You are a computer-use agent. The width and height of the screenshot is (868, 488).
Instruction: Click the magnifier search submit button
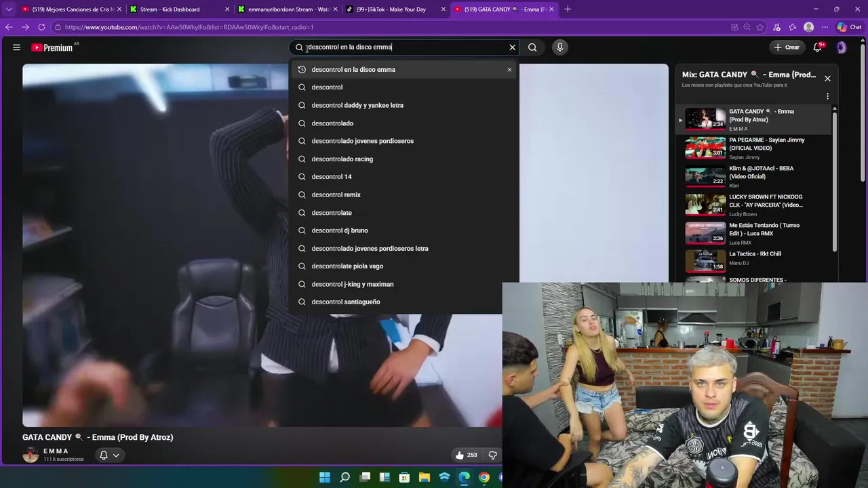532,47
